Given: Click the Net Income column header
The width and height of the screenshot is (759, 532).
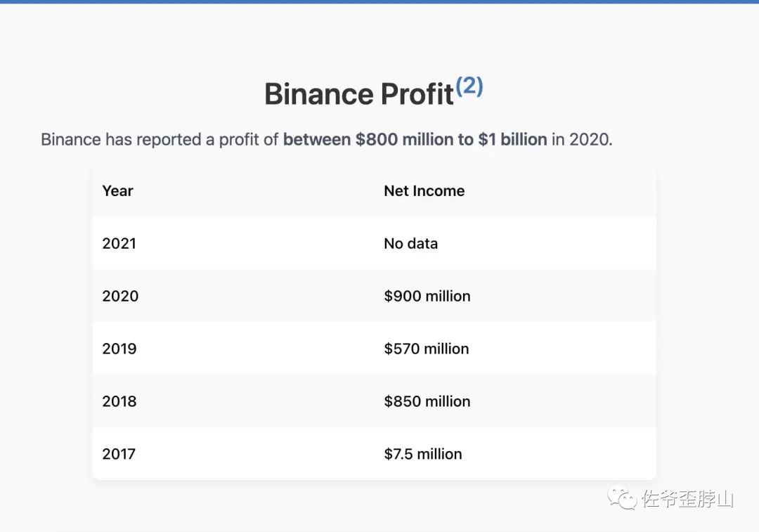Looking at the screenshot, I should point(424,191).
